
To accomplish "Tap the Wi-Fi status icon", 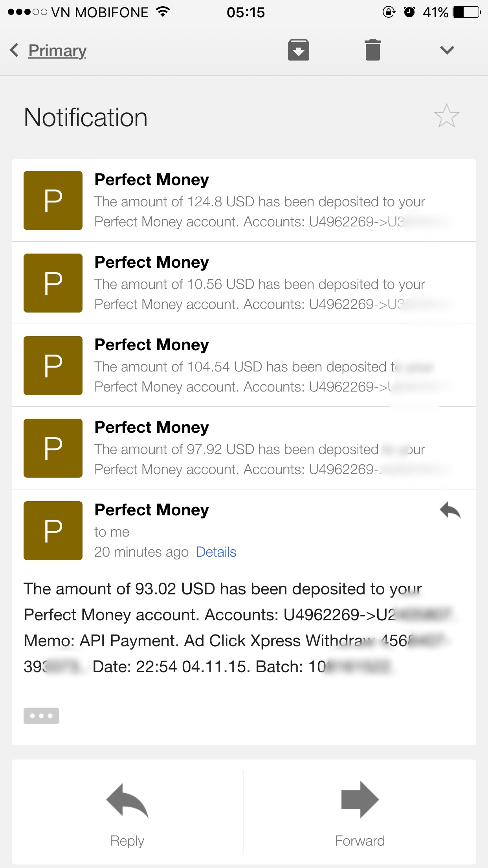I will (162, 12).
